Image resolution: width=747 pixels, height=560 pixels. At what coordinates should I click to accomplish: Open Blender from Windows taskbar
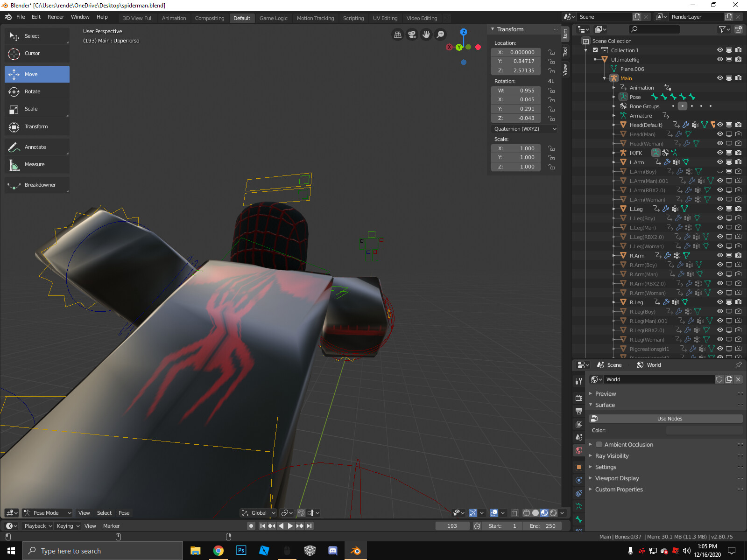click(355, 551)
